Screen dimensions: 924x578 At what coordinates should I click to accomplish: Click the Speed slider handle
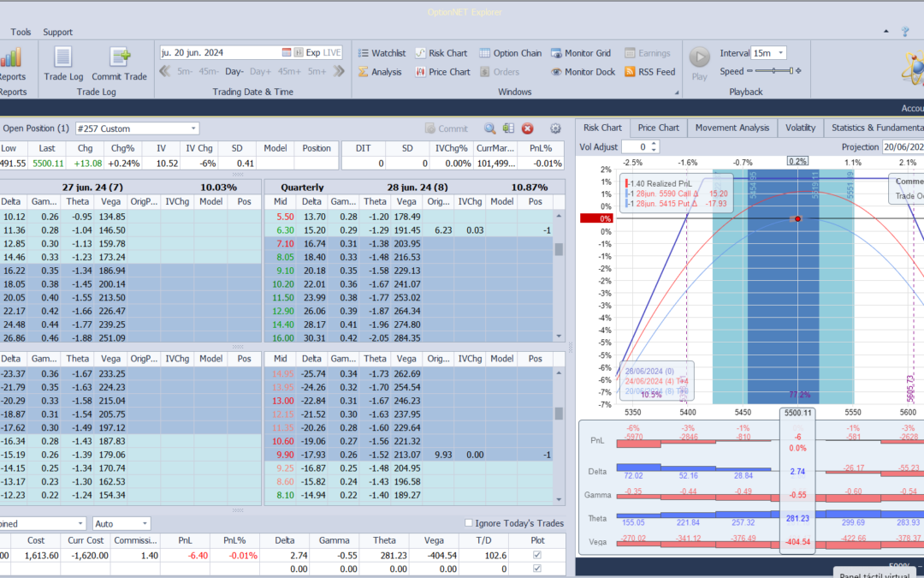pyautogui.click(x=791, y=71)
